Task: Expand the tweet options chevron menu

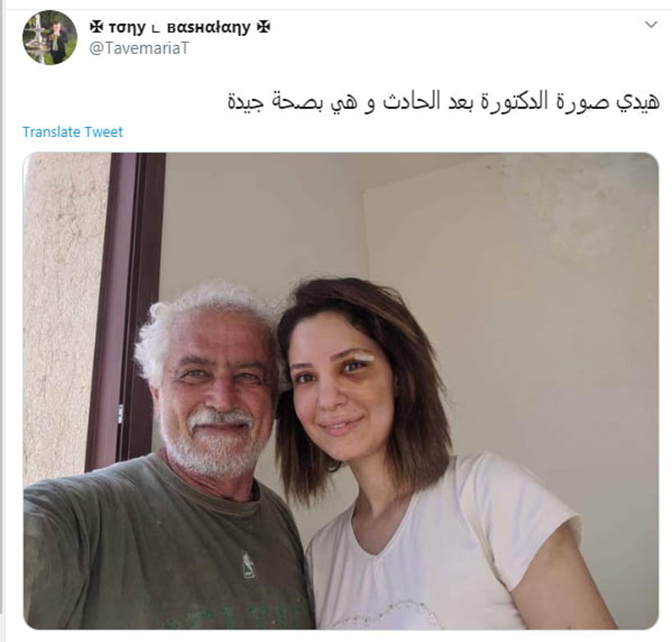Action: [x=651, y=25]
